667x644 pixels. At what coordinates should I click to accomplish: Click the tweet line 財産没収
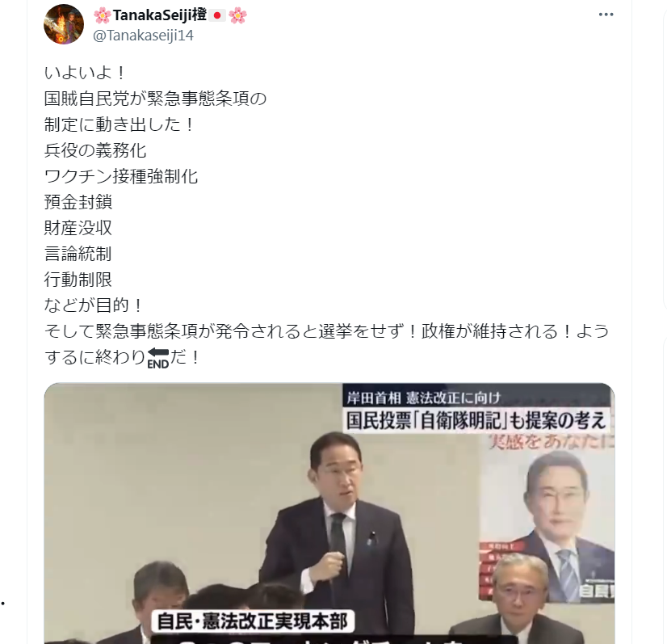tap(78, 228)
